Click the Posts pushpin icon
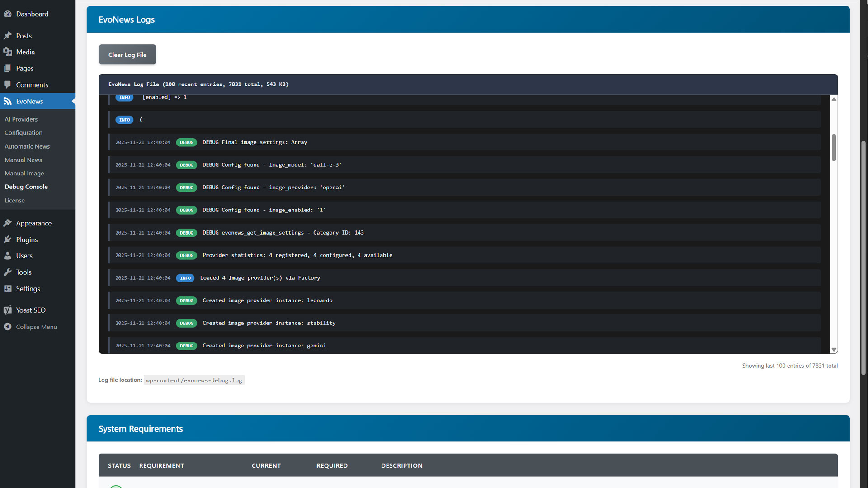The image size is (868, 488). tap(8, 36)
